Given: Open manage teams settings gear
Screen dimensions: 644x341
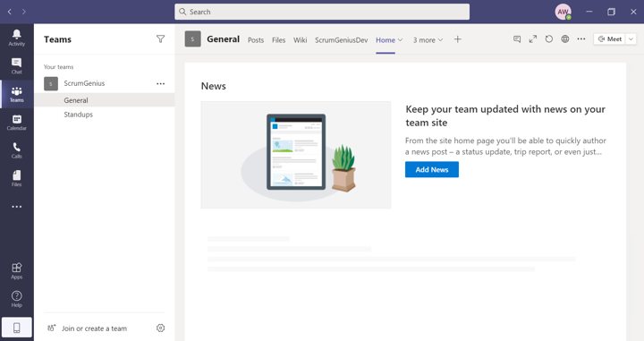Looking at the screenshot, I should coord(161,328).
